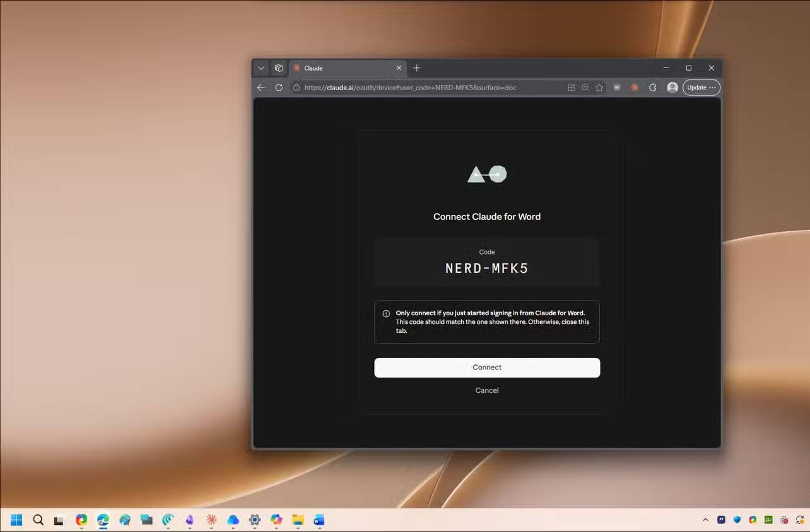Click the zoom magnifier icon in address bar
The height and width of the screenshot is (532, 810).
point(585,88)
